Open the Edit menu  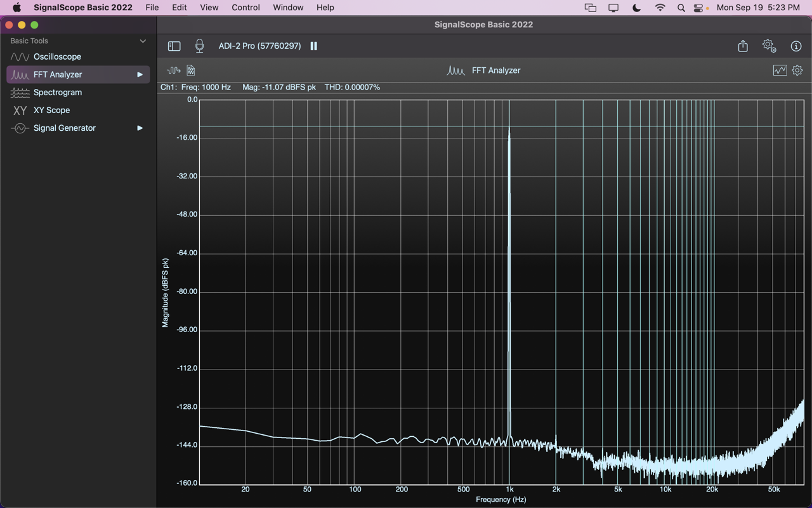(x=180, y=8)
